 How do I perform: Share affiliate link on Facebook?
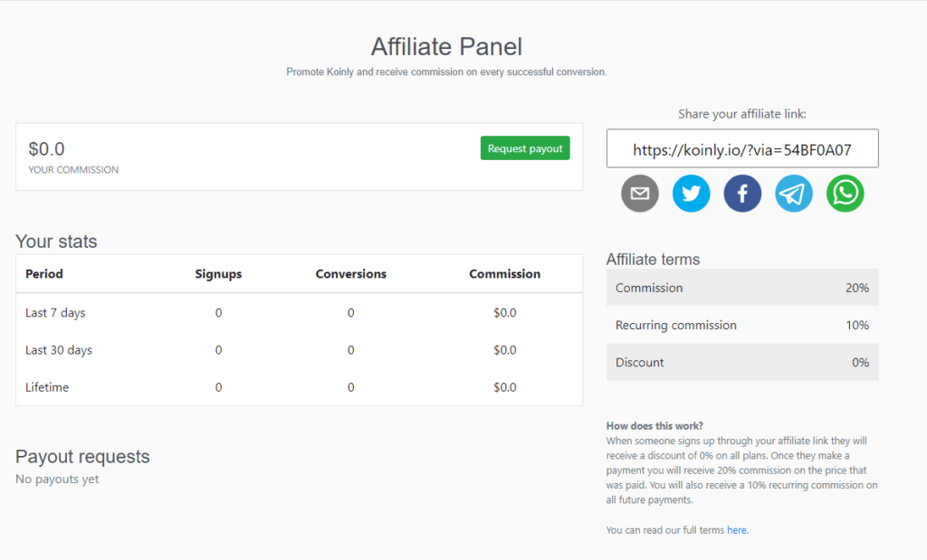pos(742,194)
